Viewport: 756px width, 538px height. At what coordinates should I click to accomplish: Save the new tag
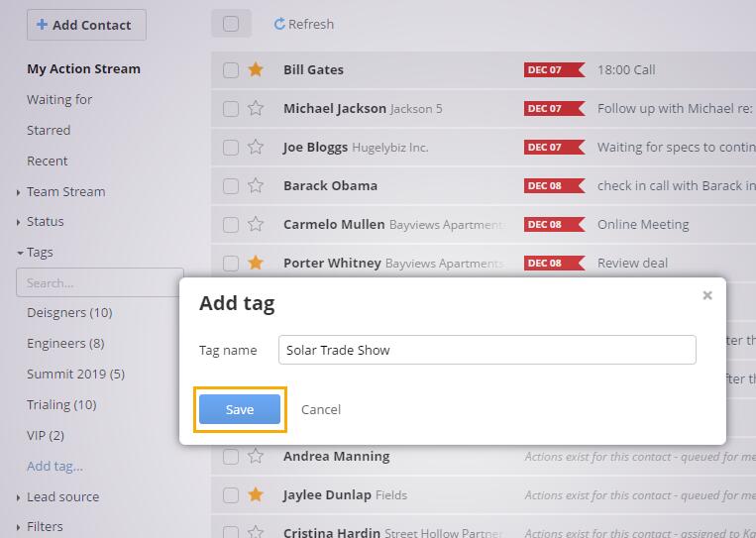(x=240, y=409)
